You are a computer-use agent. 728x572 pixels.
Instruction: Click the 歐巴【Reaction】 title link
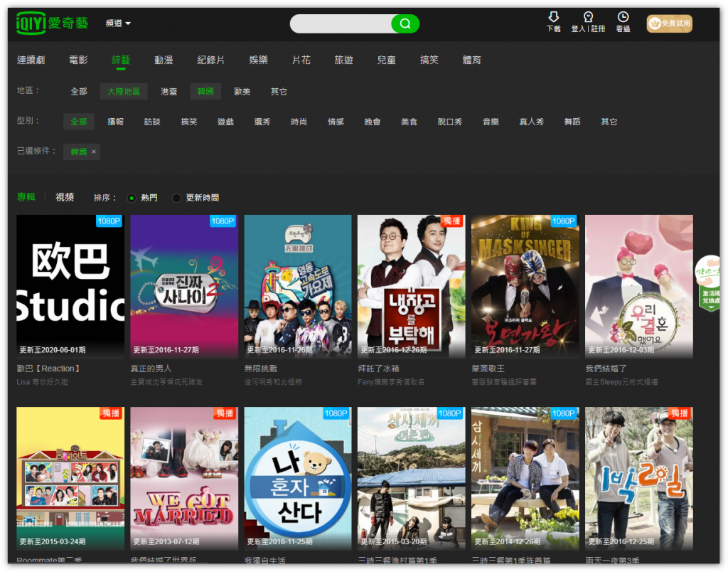click(x=48, y=369)
